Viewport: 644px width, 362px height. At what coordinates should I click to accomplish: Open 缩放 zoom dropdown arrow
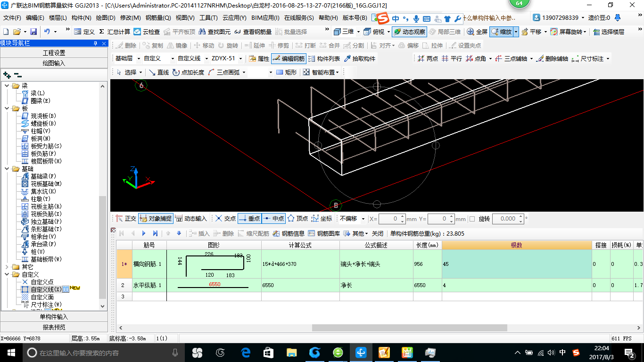[516, 32]
